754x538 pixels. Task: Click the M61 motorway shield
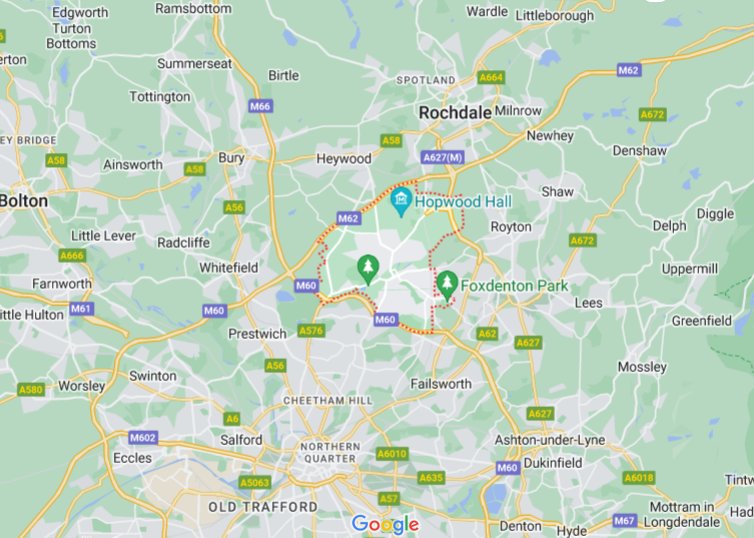click(81, 308)
